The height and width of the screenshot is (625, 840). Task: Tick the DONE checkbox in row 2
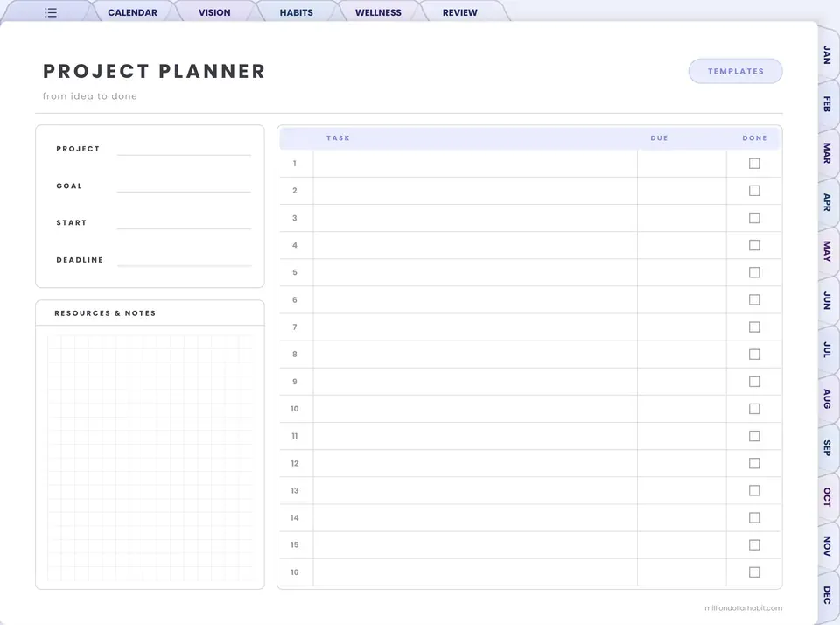[x=754, y=191]
